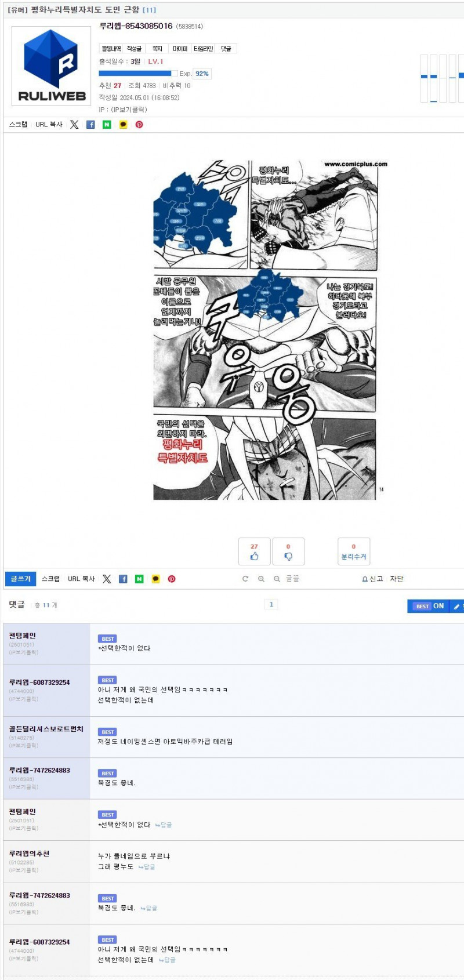Screen dimensions: 464x980
Task: Share on X from the bar beside 글쓰기
Action: click(107, 579)
